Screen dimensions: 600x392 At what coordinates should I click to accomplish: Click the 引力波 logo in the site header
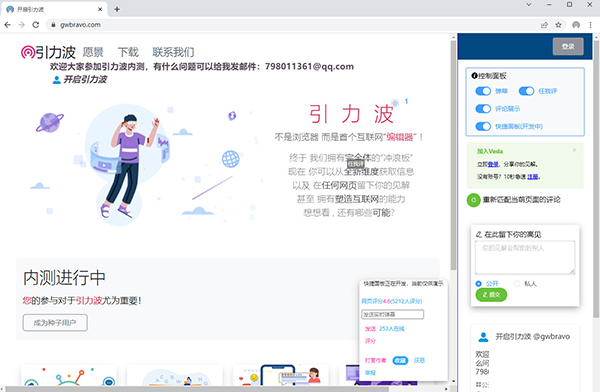tap(48, 52)
